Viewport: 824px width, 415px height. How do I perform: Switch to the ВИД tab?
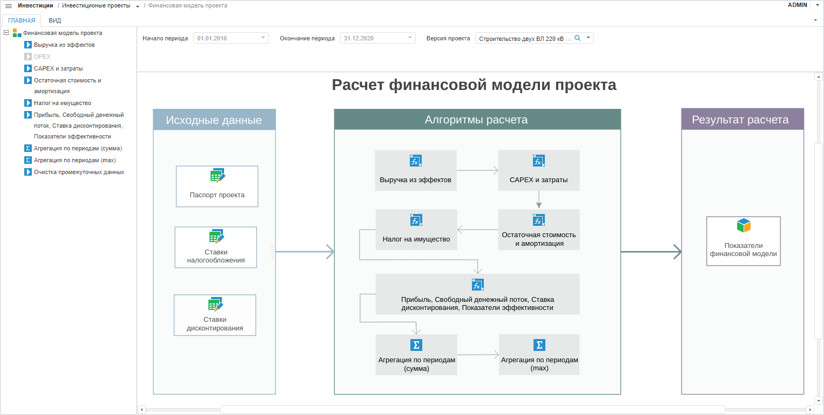pos(55,20)
